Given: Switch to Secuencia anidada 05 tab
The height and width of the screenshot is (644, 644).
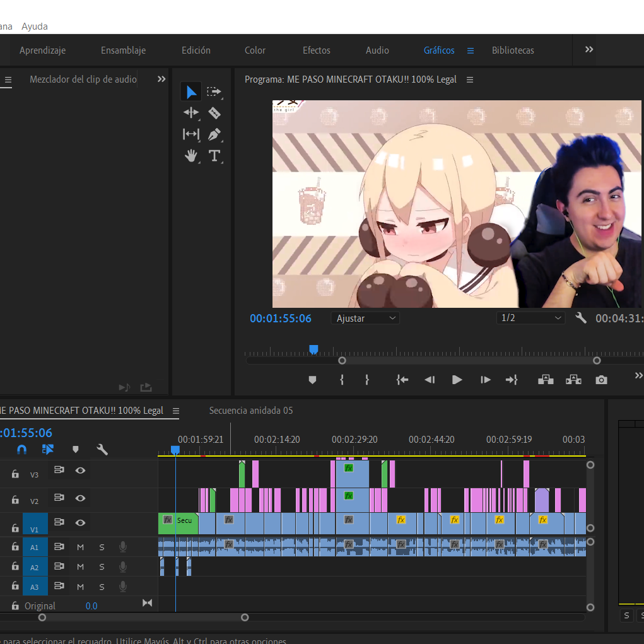Looking at the screenshot, I should (x=251, y=410).
